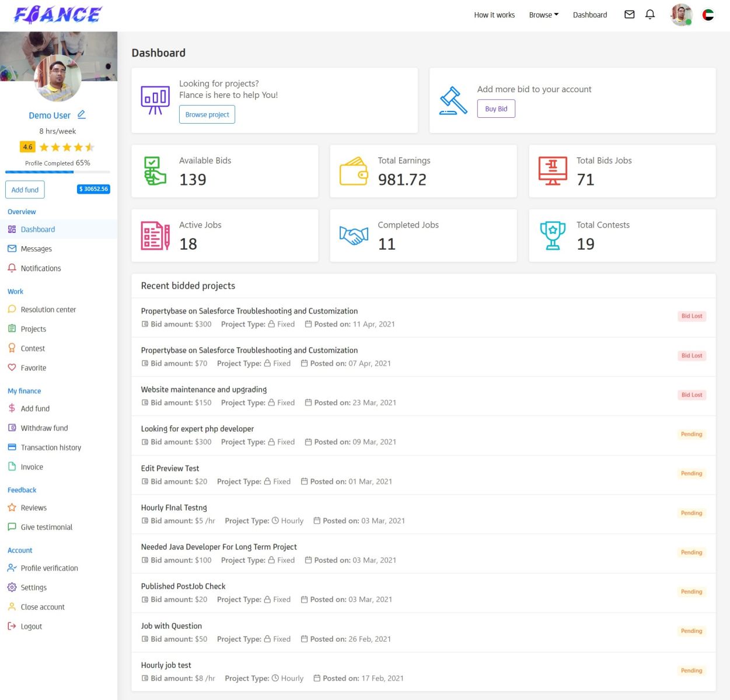Go to Transaction history in sidebar
The width and height of the screenshot is (730, 700).
(x=51, y=448)
